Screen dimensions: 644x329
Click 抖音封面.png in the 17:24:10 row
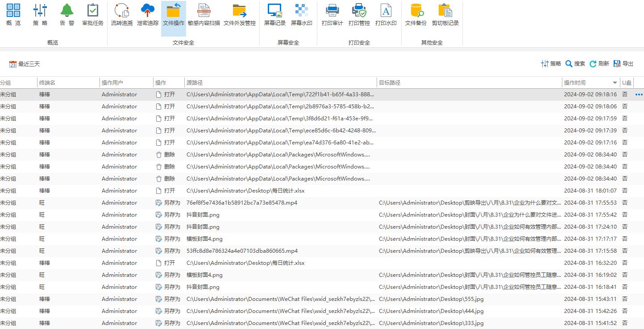coord(203,227)
